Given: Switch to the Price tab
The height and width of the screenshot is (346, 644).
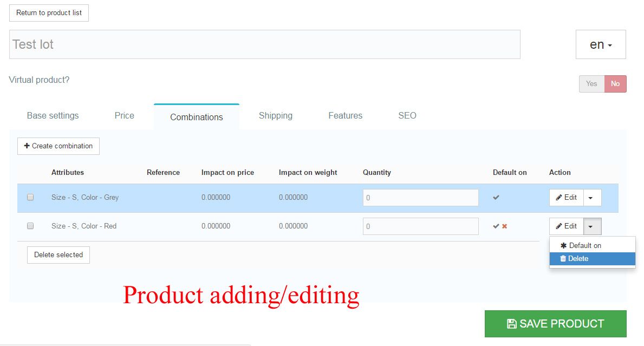Looking at the screenshot, I should point(124,115).
